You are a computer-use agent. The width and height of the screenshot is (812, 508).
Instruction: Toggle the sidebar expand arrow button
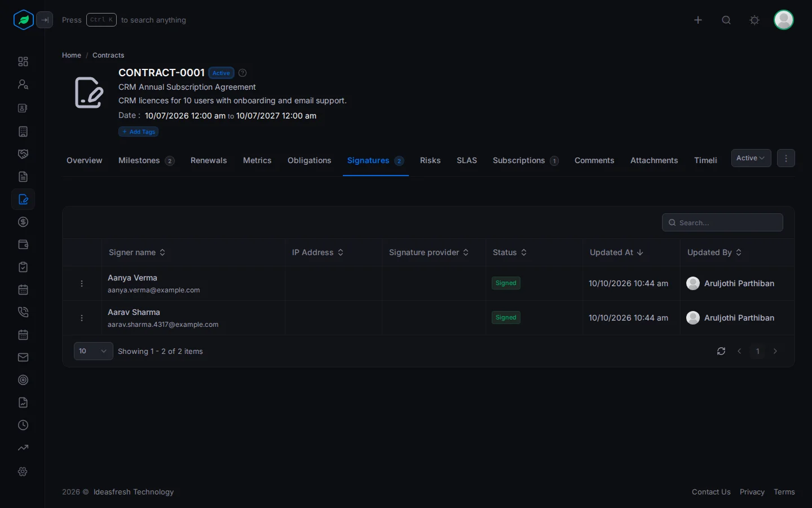click(45, 20)
